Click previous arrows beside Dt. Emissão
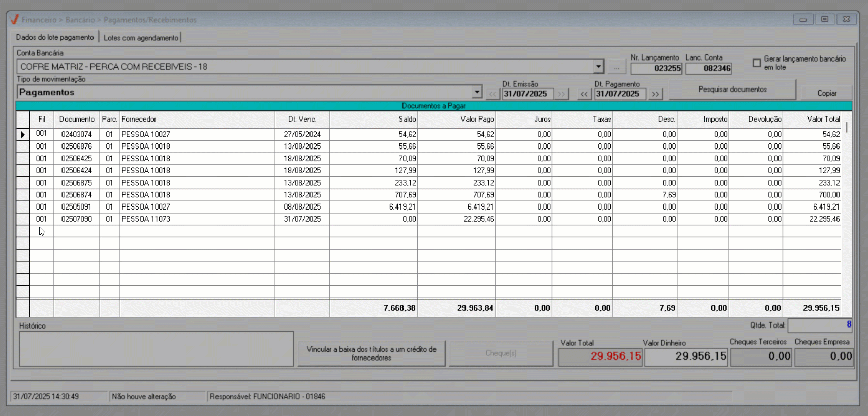Viewport: 868px width, 416px height. point(492,94)
